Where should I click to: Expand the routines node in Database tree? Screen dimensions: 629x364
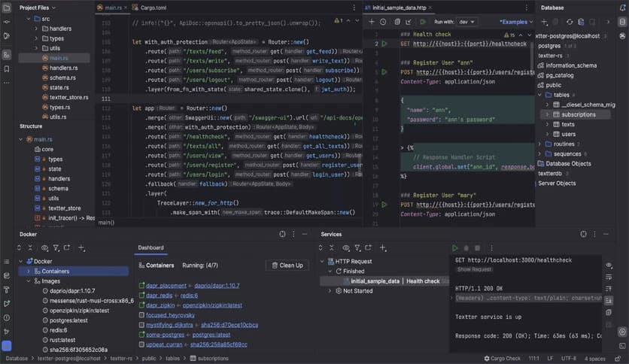click(x=540, y=144)
